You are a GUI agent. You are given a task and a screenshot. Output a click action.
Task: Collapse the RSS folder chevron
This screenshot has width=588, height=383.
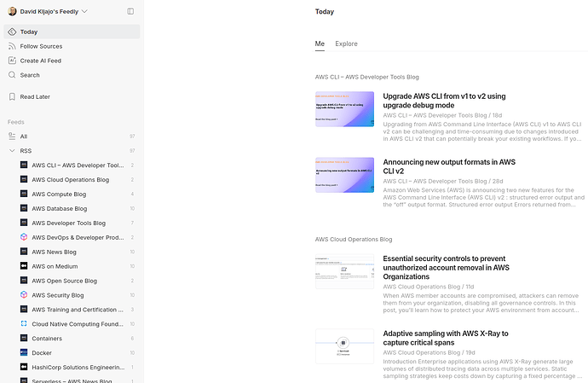(12, 151)
